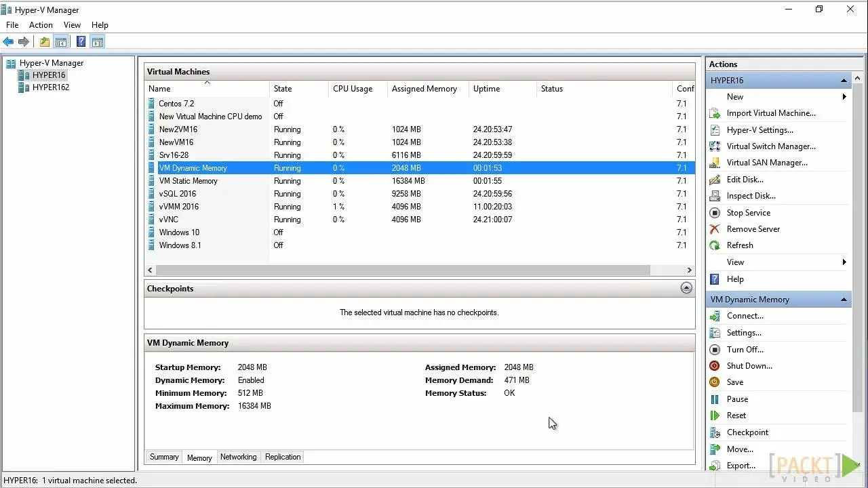868x488 pixels.
Task: Click the Edit Disk icon
Action: (x=714, y=180)
